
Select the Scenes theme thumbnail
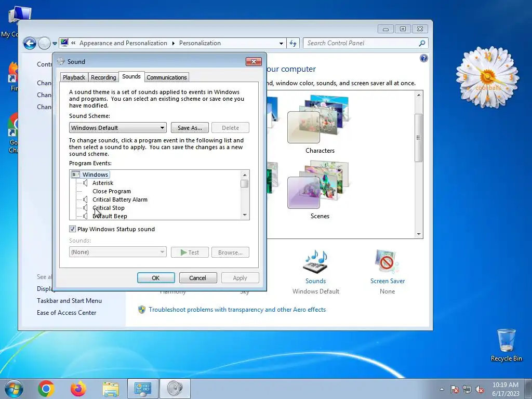pos(318,185)
